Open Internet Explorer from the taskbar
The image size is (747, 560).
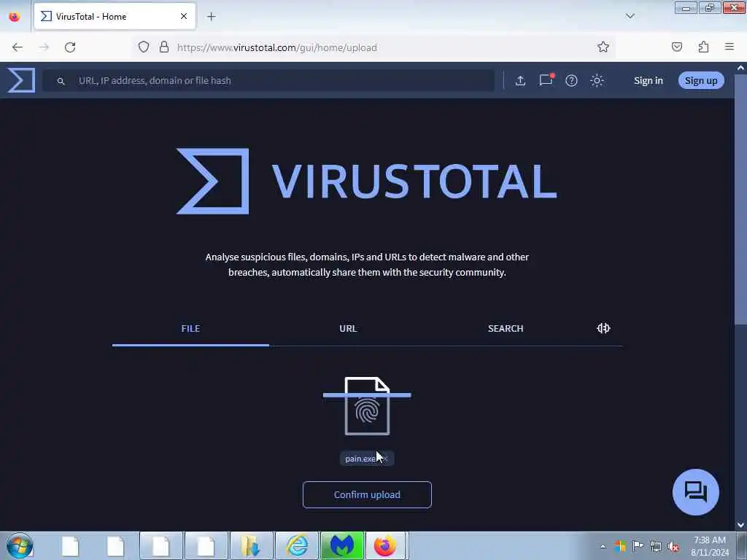click(x=297, y=545)
